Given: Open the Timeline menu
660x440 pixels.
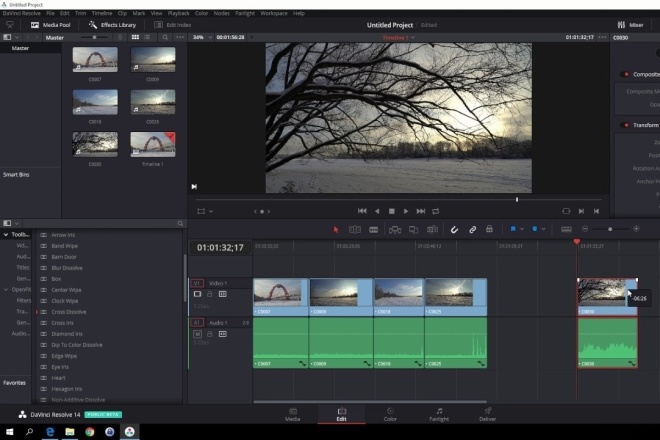Looking at the screenshot, I should 101,13.
